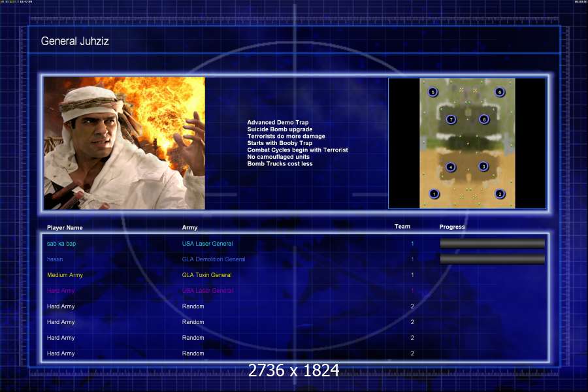Click the General Juhziz title text

tap(74, 41)
